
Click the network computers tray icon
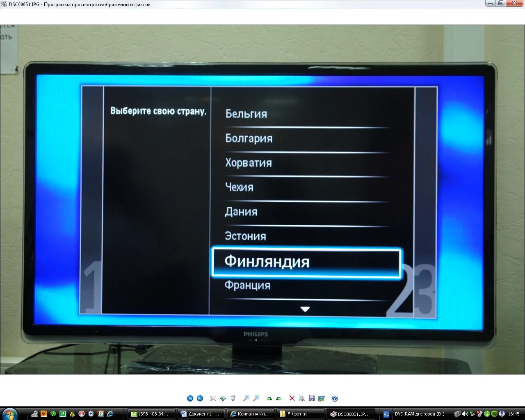pyautogui.click(x=457, y=414)
